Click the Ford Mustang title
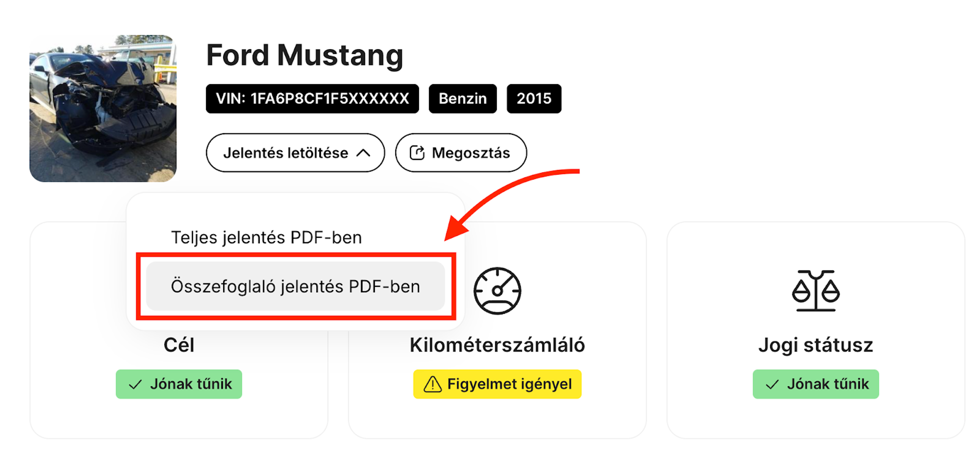 coord(304,56)
